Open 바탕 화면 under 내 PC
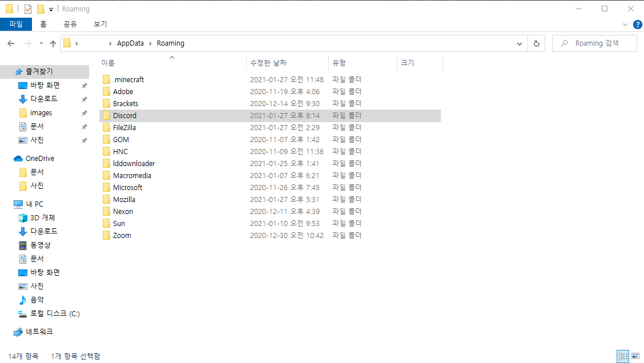This screenshot has height=363, width=644. click(x=45, y=272)
